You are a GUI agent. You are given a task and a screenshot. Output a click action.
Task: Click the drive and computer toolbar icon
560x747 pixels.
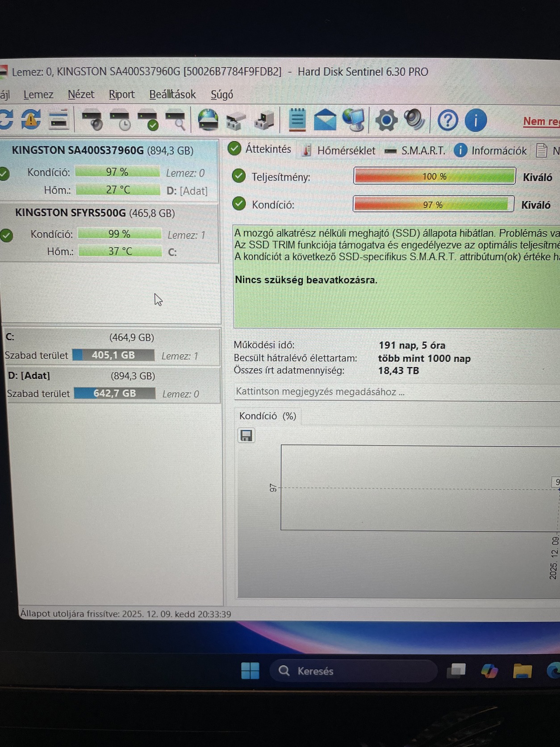(x=264, y=121)
